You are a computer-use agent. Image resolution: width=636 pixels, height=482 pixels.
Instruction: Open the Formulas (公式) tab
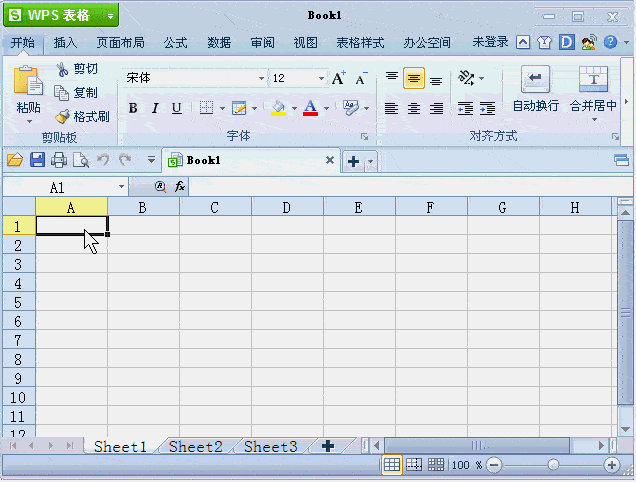point(176,42)
